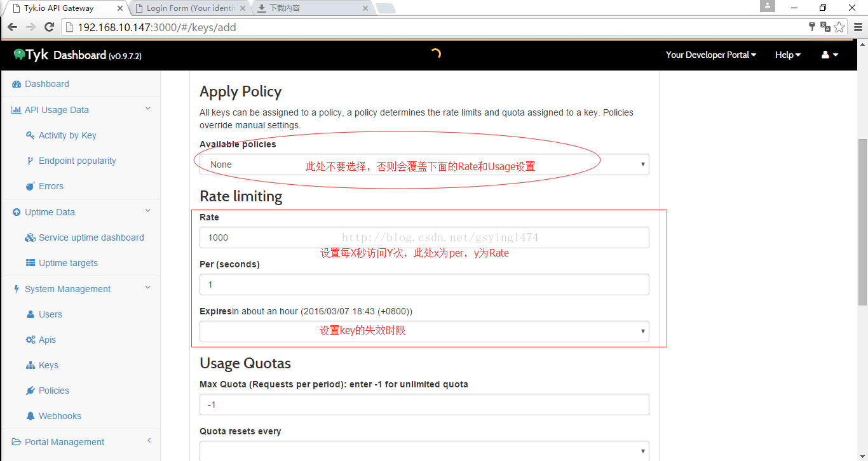Click the Chrome profile icon in title bar
Viewport: 868px width, 461px height.
[x=768, y=6]
